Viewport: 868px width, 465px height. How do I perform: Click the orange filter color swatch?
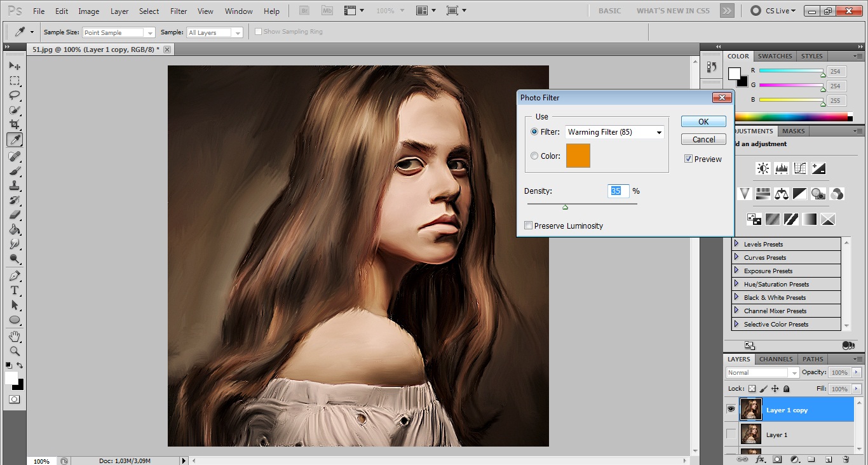point(578,156)
